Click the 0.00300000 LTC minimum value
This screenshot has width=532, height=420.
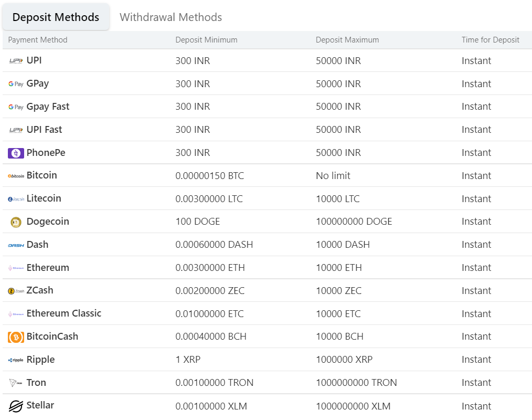(209, 199)
